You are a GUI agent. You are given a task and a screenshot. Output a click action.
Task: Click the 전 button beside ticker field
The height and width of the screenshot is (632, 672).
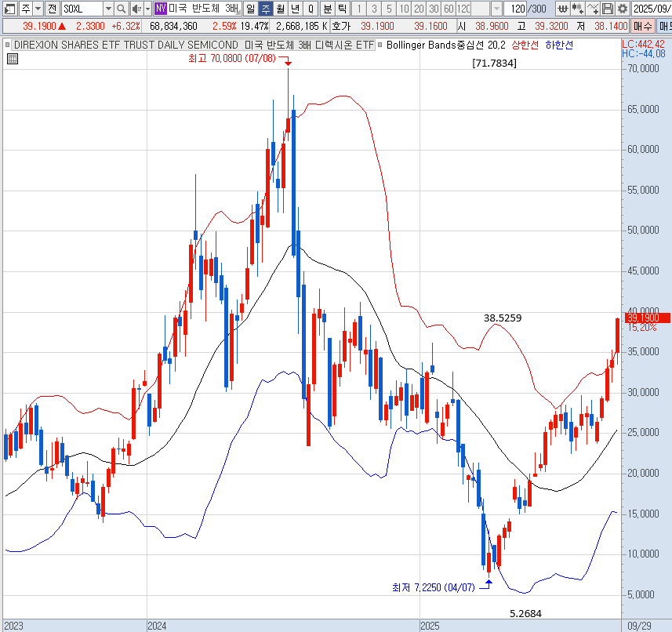pyautogui.click(x=52, y=9)
